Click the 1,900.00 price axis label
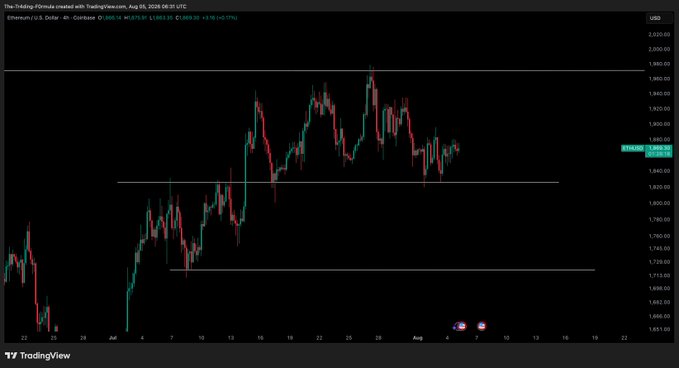Viewport: 679px width, 368px height. click(x=659, y=124)
